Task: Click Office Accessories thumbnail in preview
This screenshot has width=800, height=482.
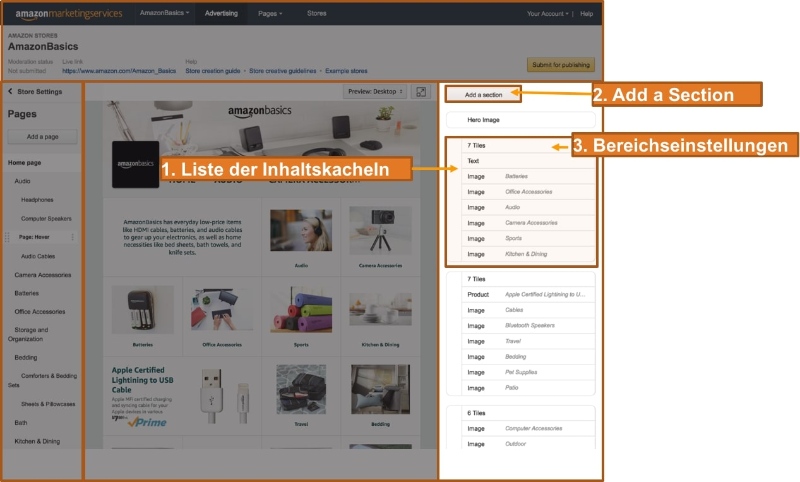Action: click(222, 309)
